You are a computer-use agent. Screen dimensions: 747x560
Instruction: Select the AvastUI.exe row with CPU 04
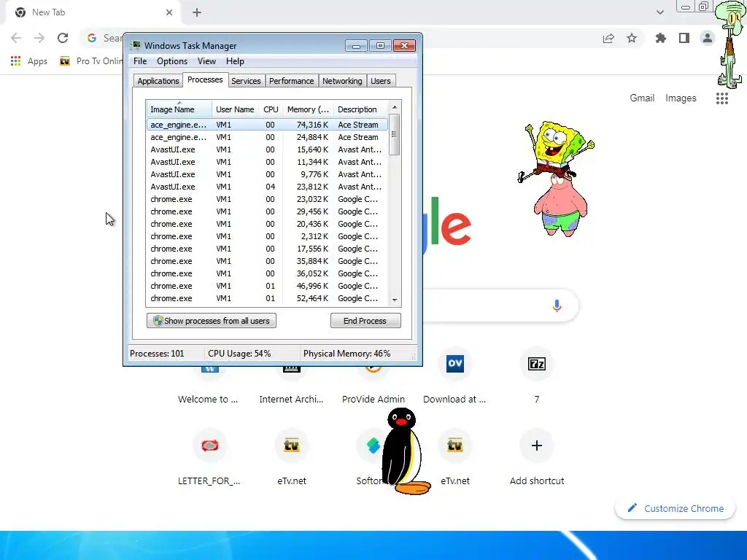point(267,187)
